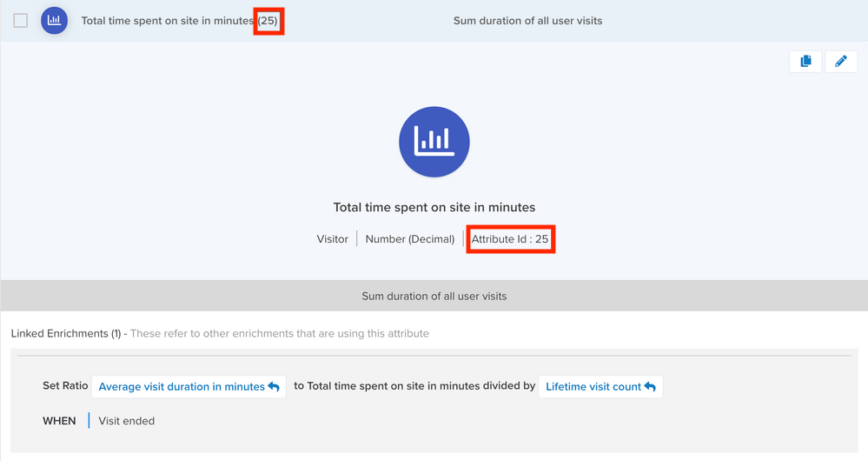868x461 pixels.
Task: Open the Lifetime visit count attribute link
Action: (593, 387)
